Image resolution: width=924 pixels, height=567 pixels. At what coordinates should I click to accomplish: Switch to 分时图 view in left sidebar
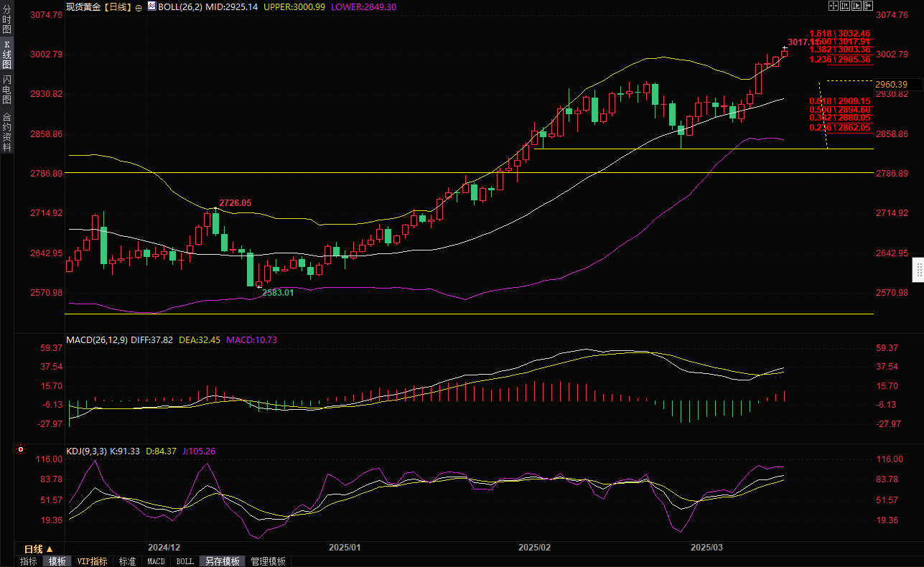[x=7, y=20]
